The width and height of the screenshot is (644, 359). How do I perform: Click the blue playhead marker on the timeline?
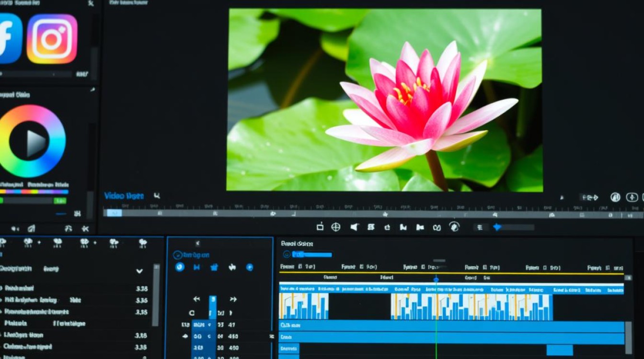pos(436,279)
